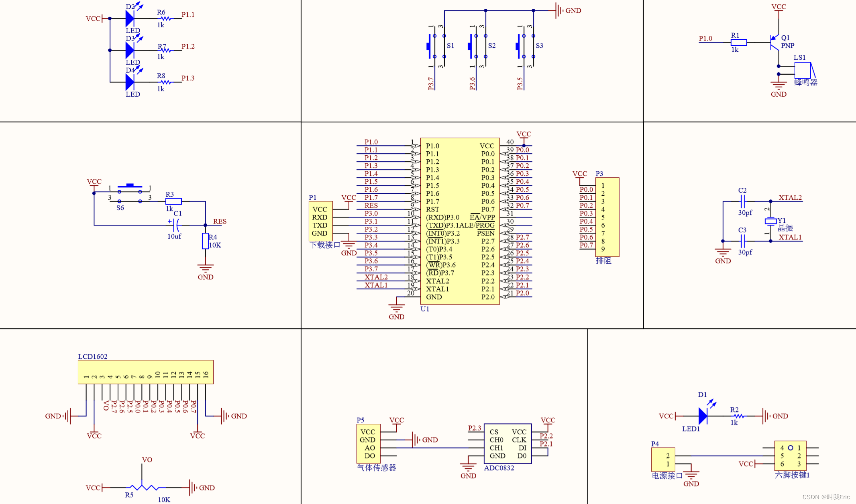Select the EA/VPP pin label on U1
The height and width of the screenshot is (504, 856).
point(482,217)
